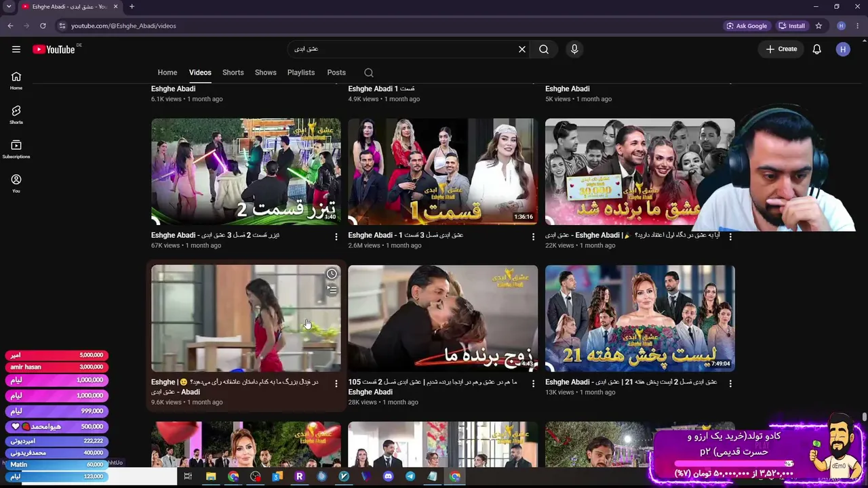
Task: Open the 2.6M views video title link
Action: [406, 235]
